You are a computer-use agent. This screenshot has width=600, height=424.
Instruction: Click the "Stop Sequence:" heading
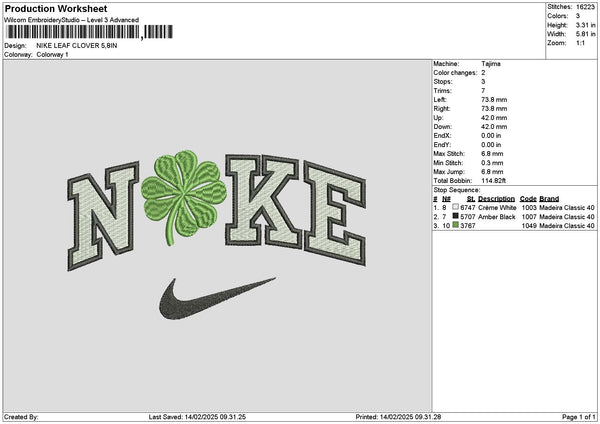click(457, 190)
